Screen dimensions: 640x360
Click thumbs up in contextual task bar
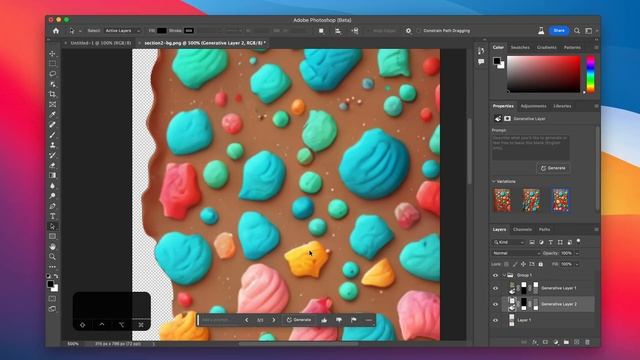(324, 320)
